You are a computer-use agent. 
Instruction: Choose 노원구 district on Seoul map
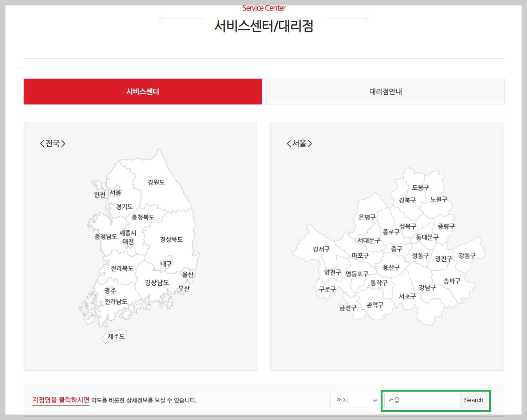click(439, 199)
